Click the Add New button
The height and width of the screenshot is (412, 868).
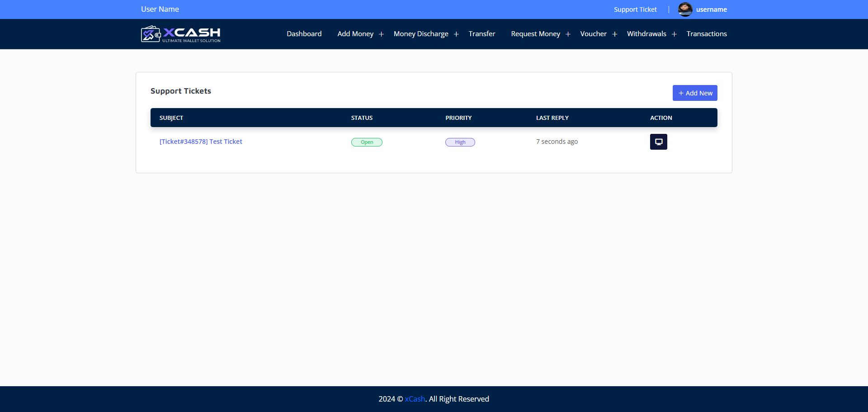click(x=695, y=93)
